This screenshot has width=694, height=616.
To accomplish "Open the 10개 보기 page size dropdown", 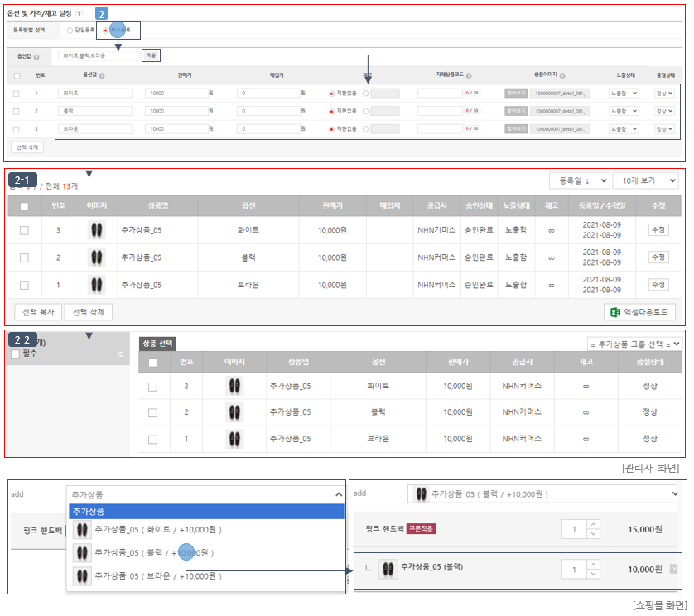I will (645, 180).
